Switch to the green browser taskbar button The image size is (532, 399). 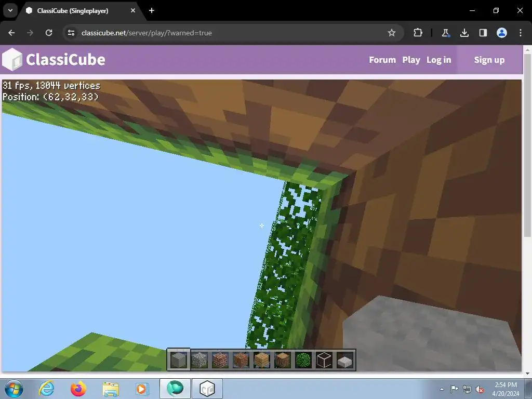click(x=175, y=389)
